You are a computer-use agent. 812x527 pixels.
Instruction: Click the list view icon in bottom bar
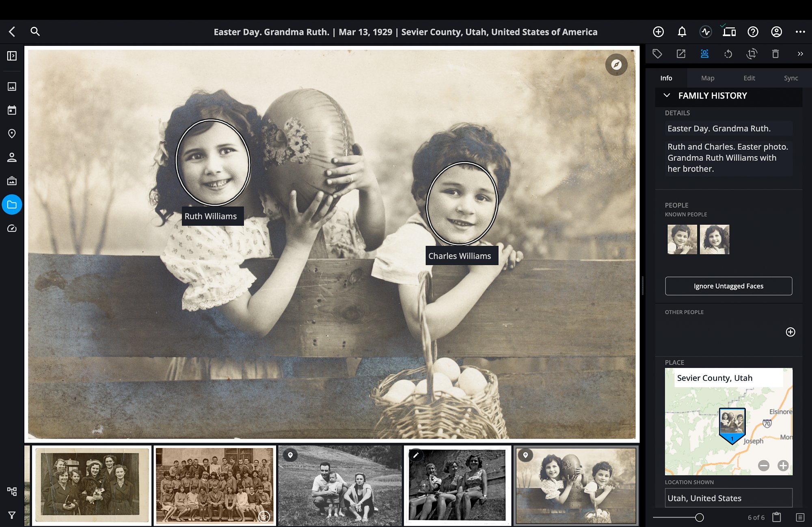coord(800,517)
